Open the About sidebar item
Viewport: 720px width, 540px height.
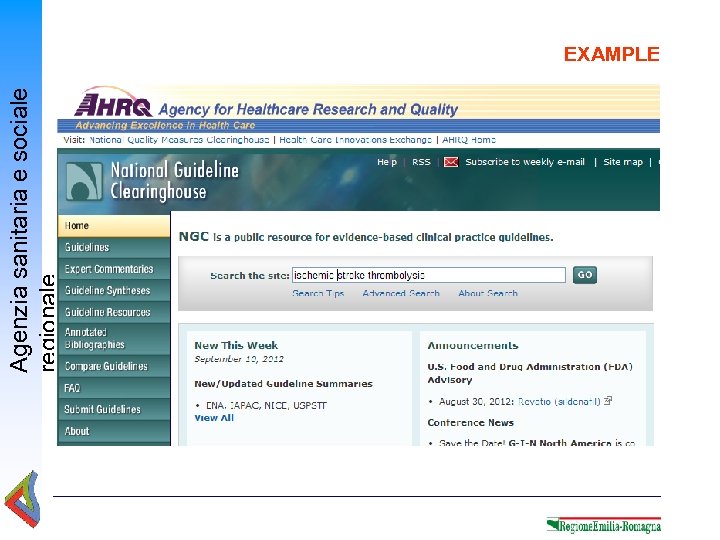point(114,431)
